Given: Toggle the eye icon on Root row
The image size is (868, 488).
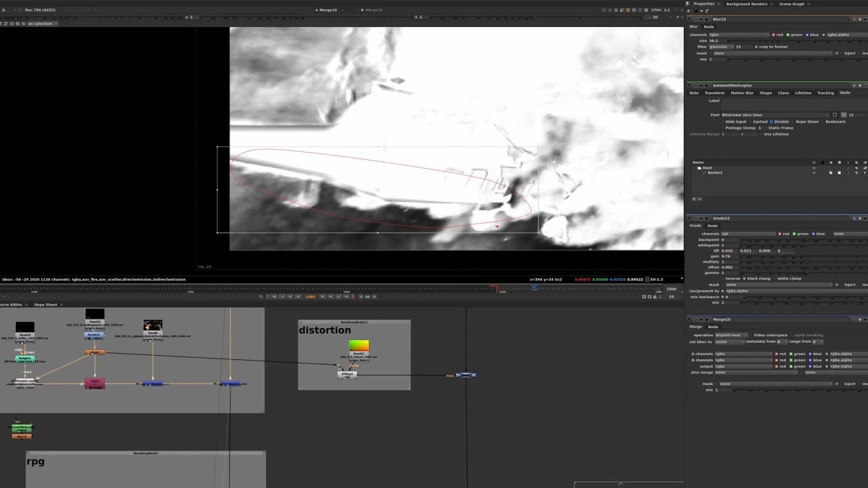Looking at the screenshot, I should click(814, 167).
